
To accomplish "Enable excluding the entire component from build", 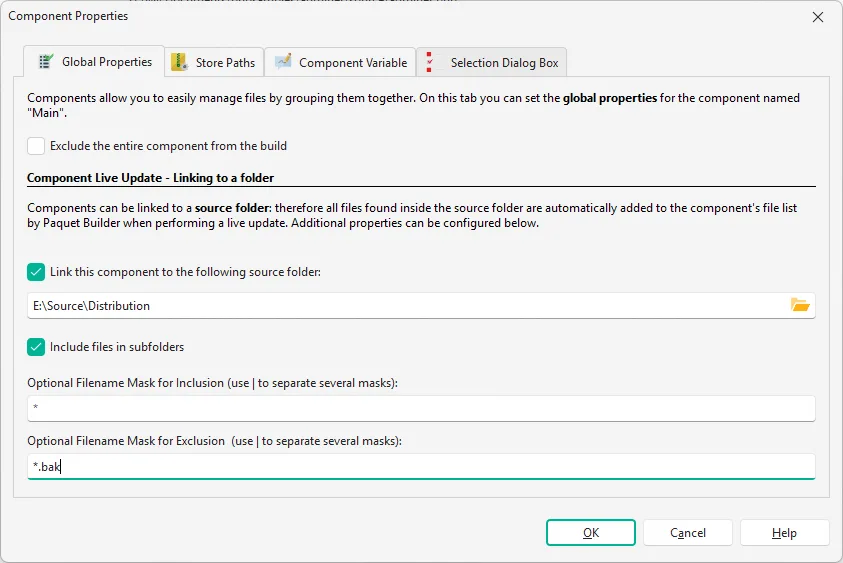I will [36, 146].
